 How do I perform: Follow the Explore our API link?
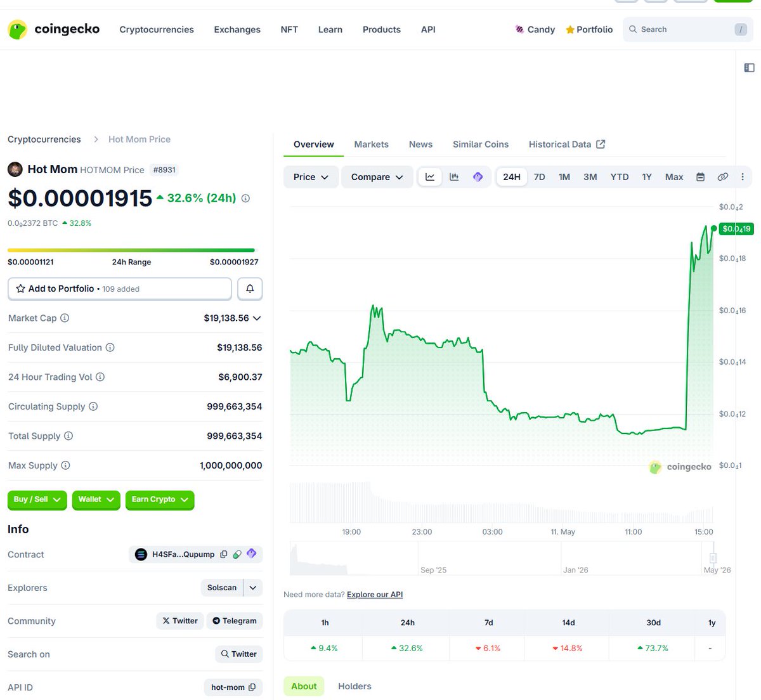point(375,595)
